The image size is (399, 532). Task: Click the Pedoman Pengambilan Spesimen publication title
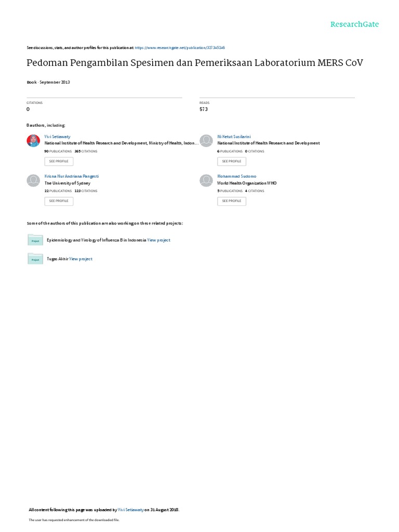point(195,63)
